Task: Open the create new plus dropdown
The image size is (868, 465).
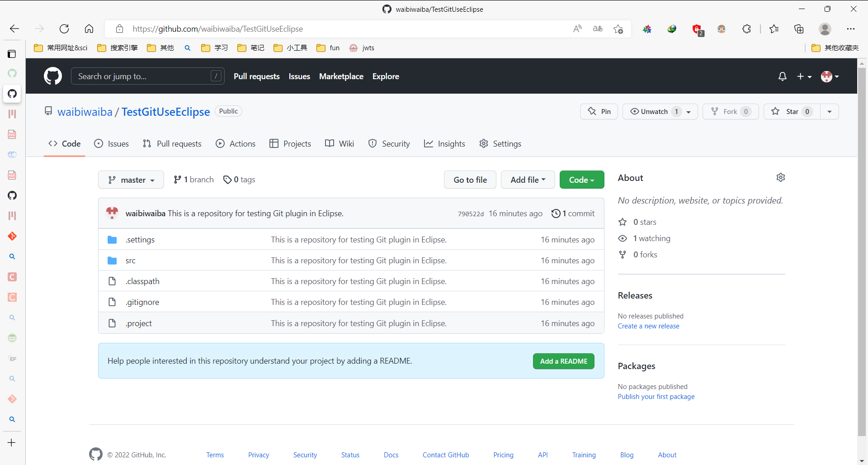Action: 804,76
